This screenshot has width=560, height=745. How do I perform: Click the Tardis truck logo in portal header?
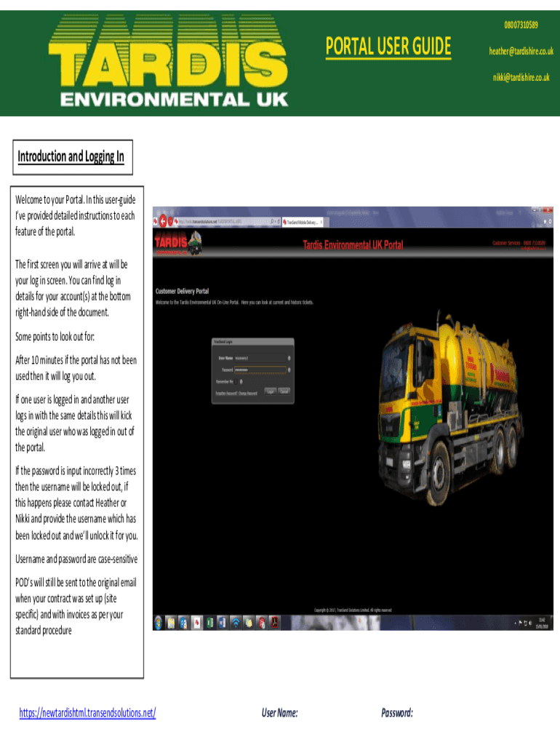pos(178,242)
